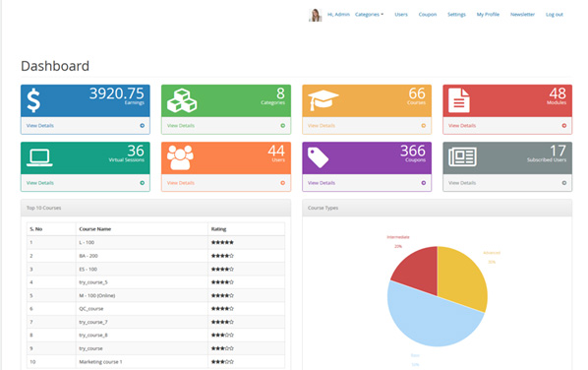Click View Details link under Courses
The height and width of the screenshot is (370, 588).
[x=322, y=126]
